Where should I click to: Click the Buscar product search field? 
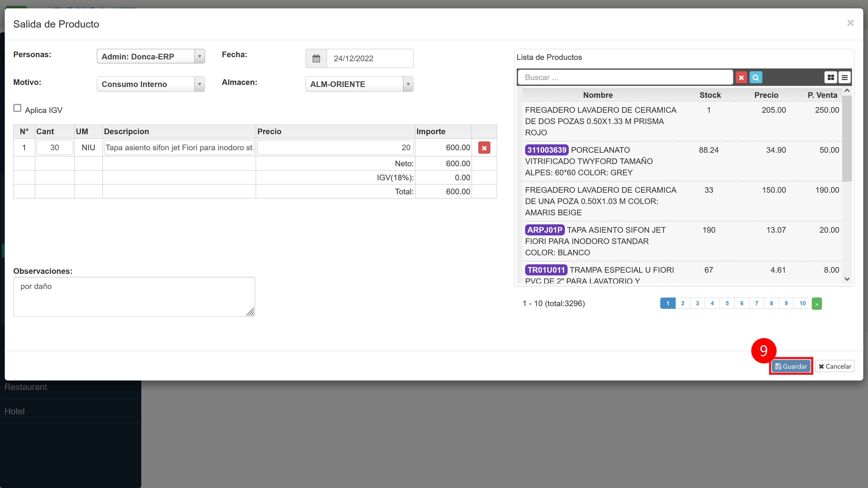[625, 77]
